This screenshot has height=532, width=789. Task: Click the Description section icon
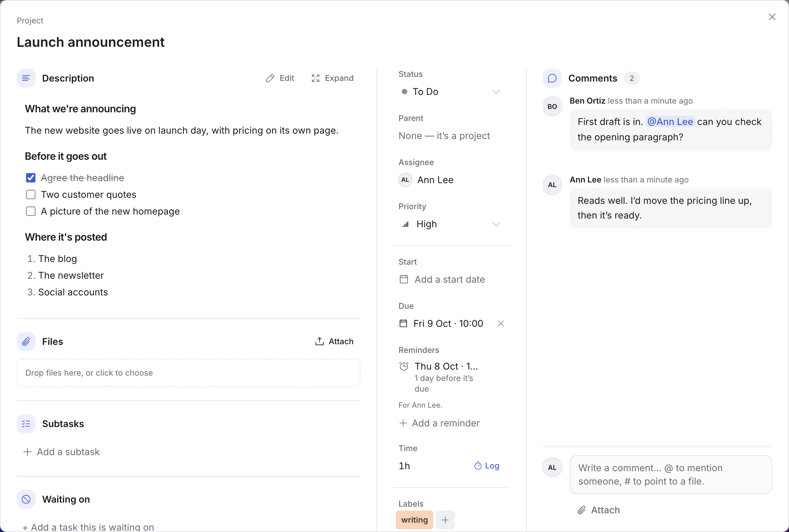26,79
